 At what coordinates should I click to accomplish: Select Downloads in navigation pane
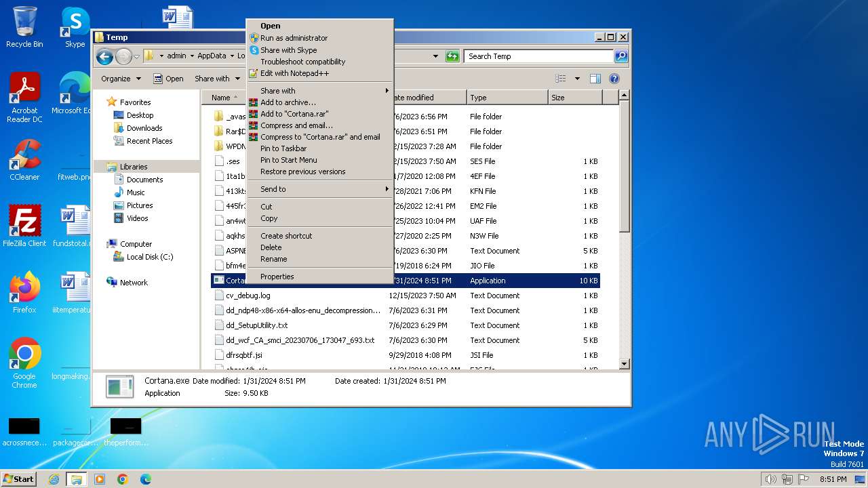click(x=144, y=128)
